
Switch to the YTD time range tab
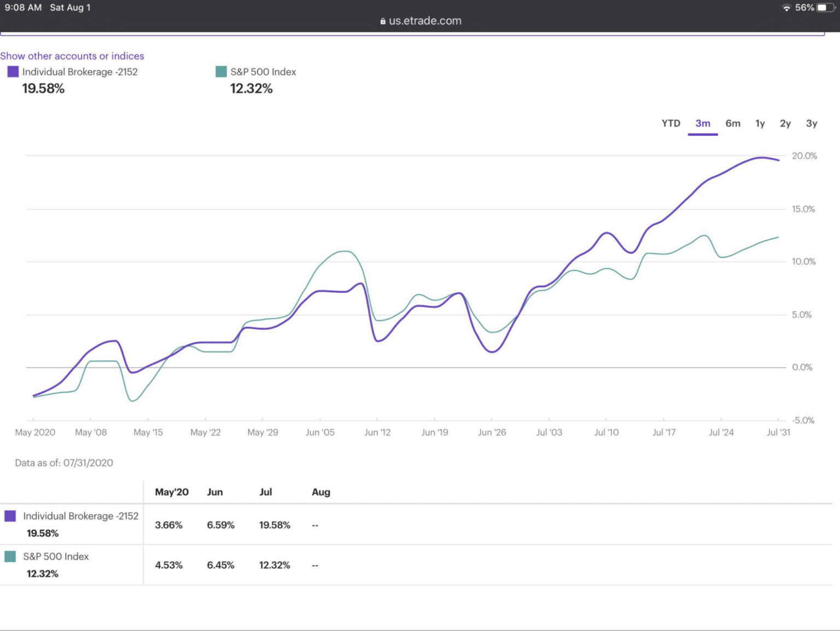click(x=671, y=123)
